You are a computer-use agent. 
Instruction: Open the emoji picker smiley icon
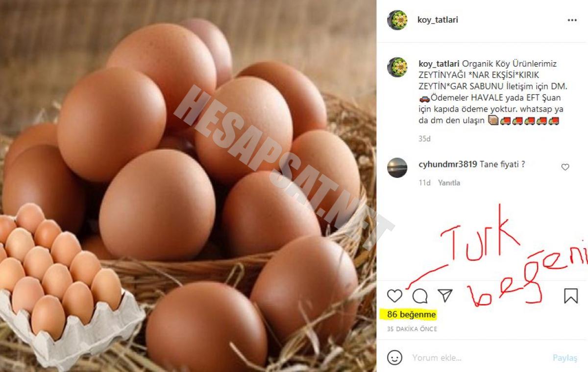click(x=394, y=358)
